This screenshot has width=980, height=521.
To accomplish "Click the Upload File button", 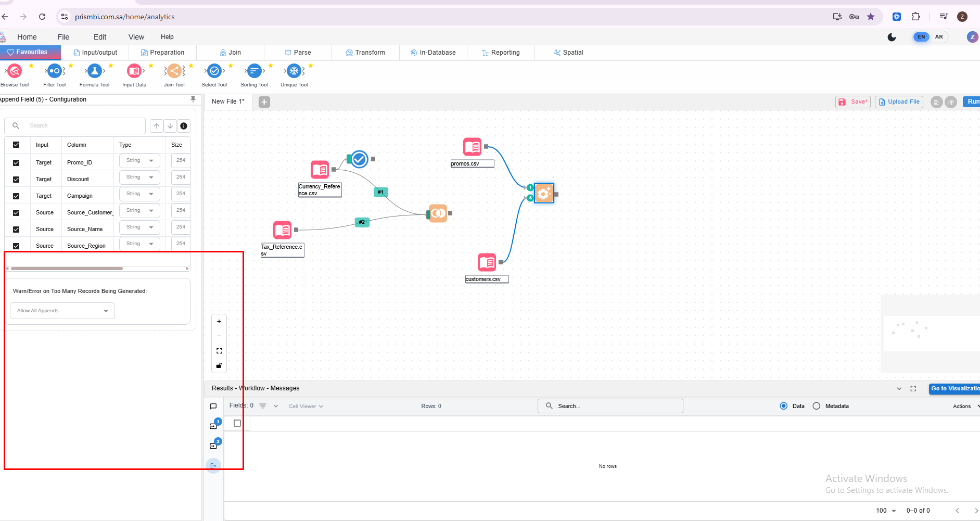I will [899, 102].
